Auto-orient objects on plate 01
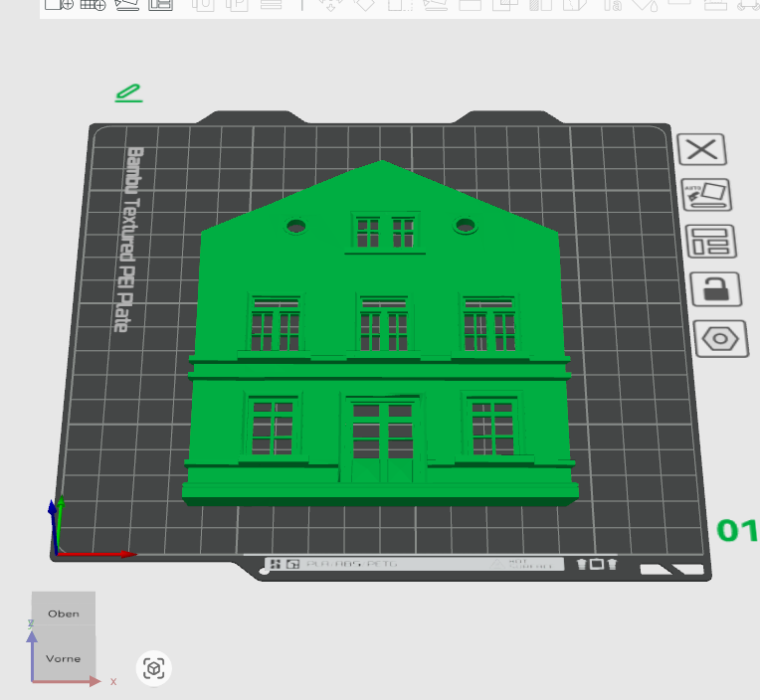Image resolution: width=760 pixels, height=700 pixels. [x=706, y=194]
